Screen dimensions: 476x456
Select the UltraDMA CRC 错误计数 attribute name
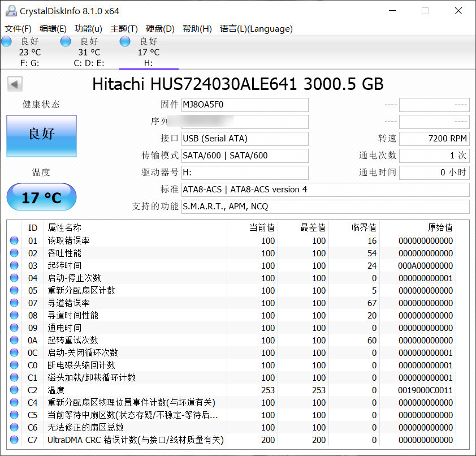[x=135, y=440]
